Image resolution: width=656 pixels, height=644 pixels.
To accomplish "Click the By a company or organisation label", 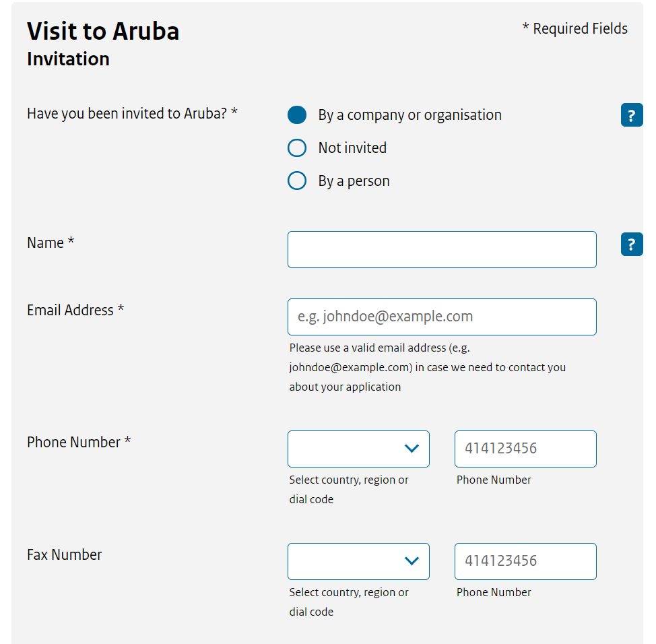I will coord(409,115).
